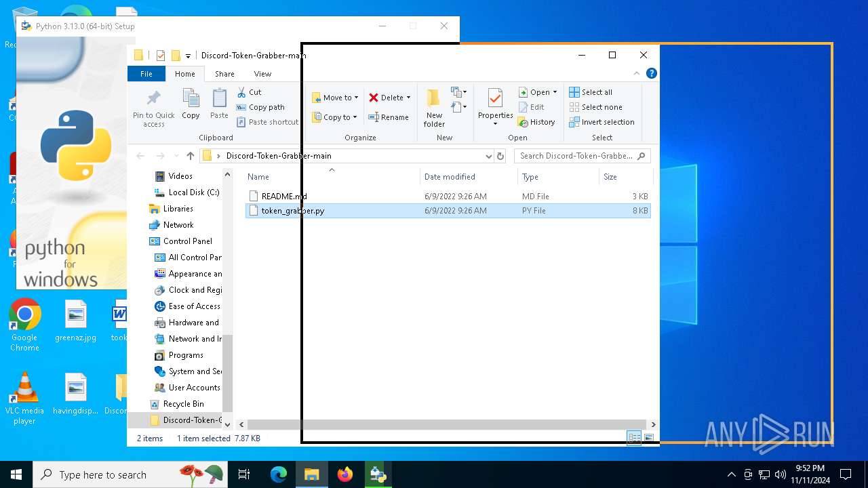
Task: Switch to Large icons view layout
Action: tap(649, 438)
